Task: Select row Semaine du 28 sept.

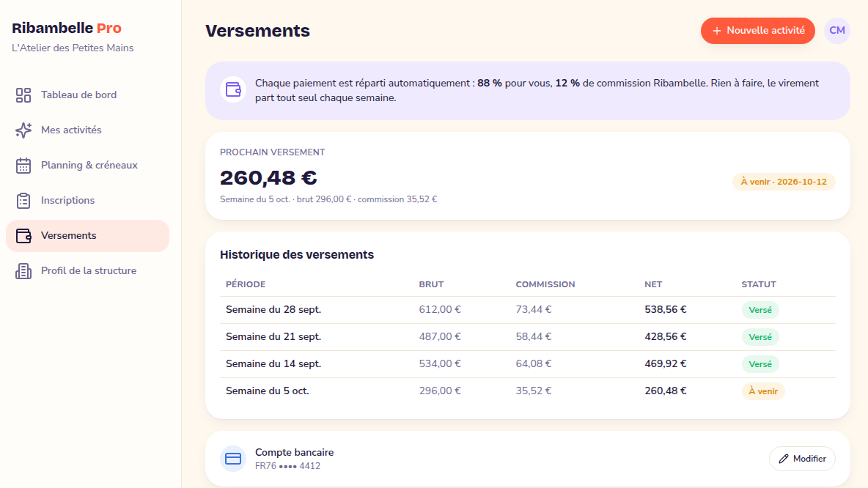Action: pyautogui.click(x=528, y=310)
